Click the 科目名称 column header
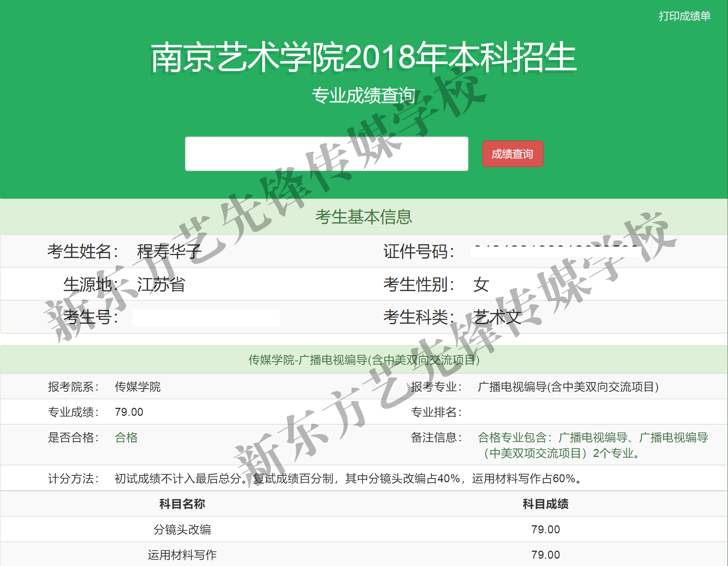Image resolution: width=728 pixels, height=566 pixels. click(182, 504)
